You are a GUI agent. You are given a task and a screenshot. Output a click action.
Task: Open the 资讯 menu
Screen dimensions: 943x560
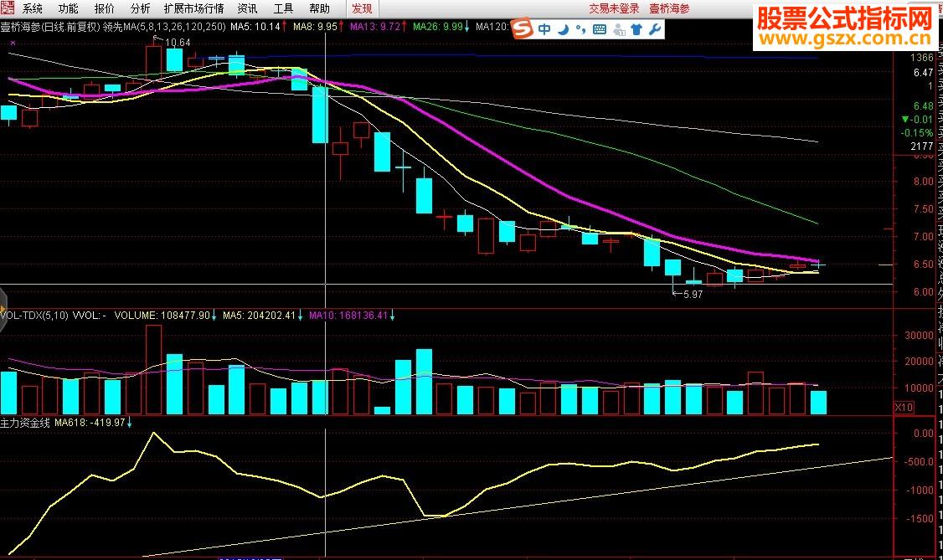click(247, 8)
